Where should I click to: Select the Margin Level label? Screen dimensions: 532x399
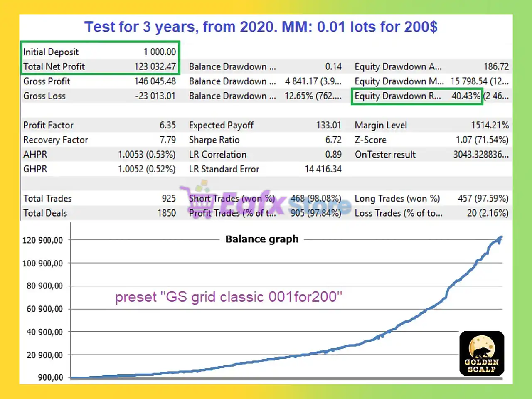coord(381,125)
